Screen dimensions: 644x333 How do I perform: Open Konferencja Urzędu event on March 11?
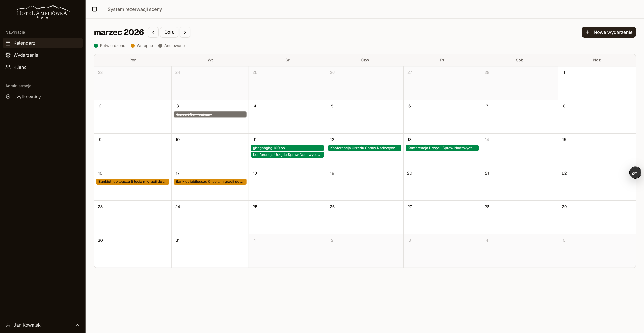click(x=287, y=155)
